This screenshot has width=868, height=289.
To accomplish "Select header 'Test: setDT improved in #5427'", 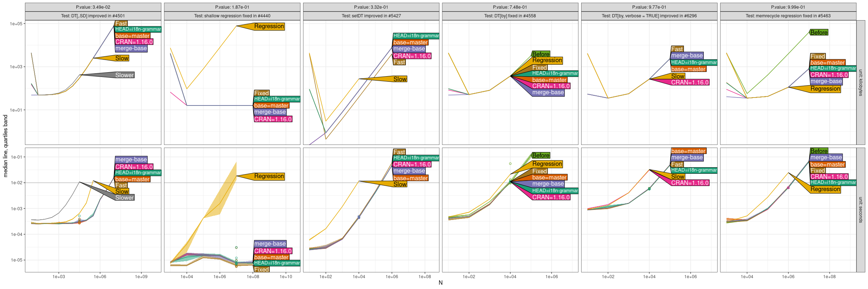I will [x=371, y=16].
